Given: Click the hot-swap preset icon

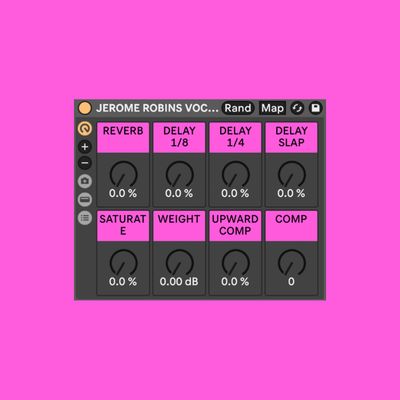Looking at the screenshot, I should pyautogui.click(x=297, y=108).
